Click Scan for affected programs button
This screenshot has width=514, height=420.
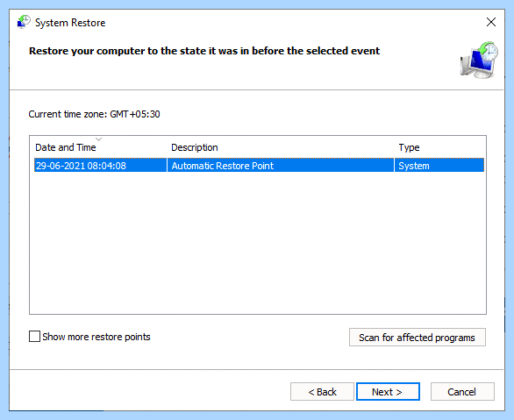417,337
